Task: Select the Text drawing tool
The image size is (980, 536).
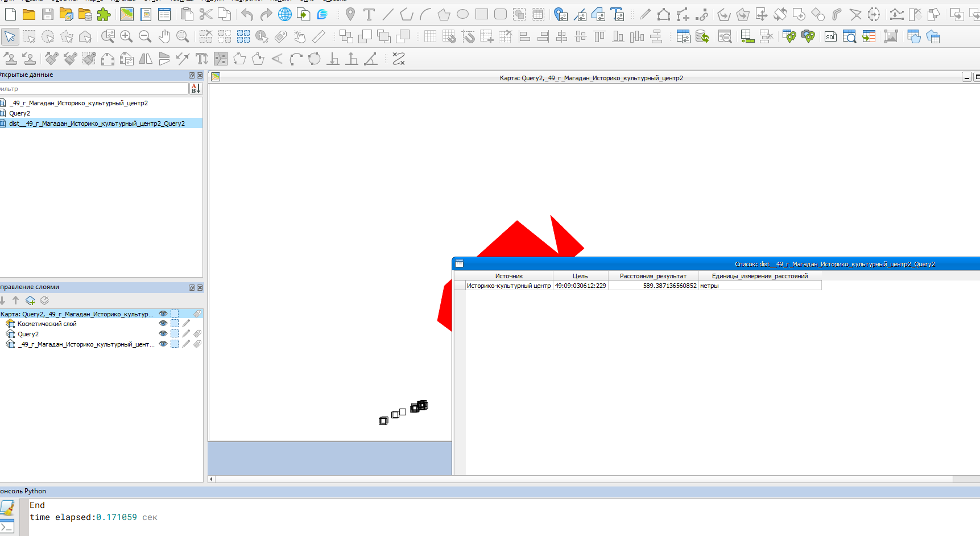Action: point(369,15)
